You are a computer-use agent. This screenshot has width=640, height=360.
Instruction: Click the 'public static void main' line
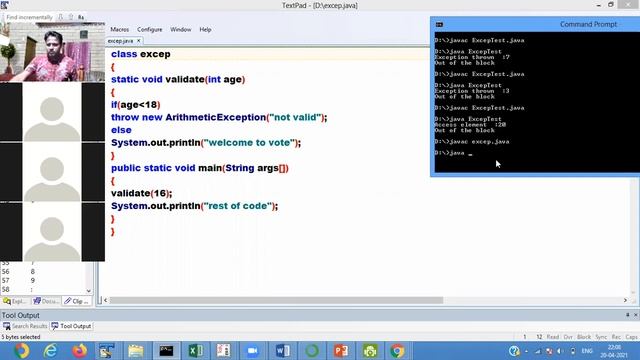[x=200, y=168]
